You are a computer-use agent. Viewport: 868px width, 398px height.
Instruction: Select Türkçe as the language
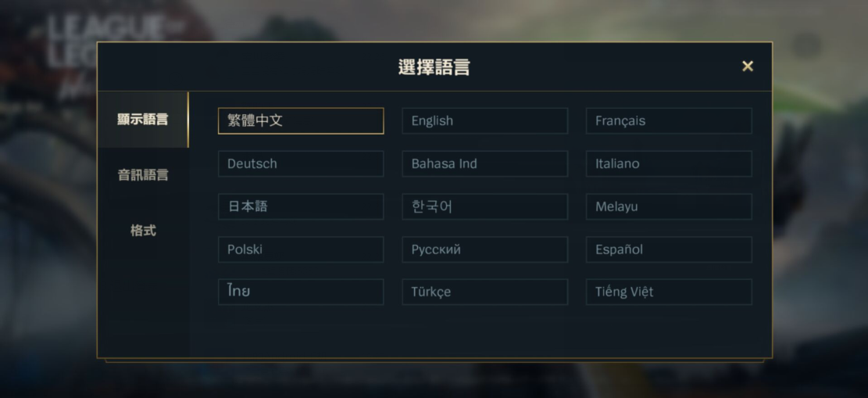[484, 292]
